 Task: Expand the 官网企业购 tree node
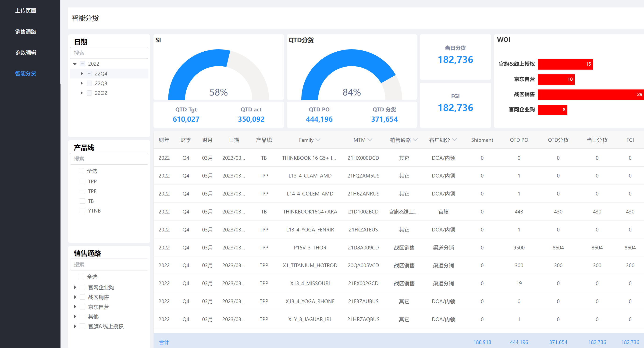coord(75,287)
